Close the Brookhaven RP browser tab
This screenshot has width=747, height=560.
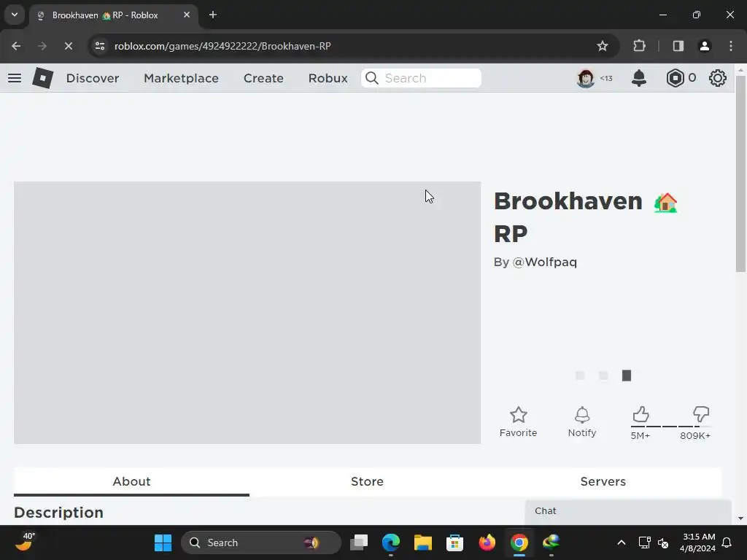pyautogui.click(x=187, y=15)
